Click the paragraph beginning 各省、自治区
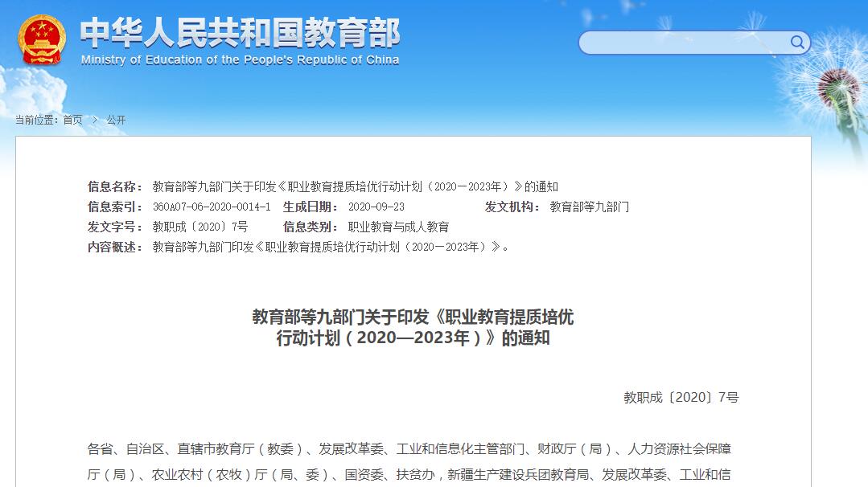The width and height of the screenshot is (868, 487). (409, 461)
